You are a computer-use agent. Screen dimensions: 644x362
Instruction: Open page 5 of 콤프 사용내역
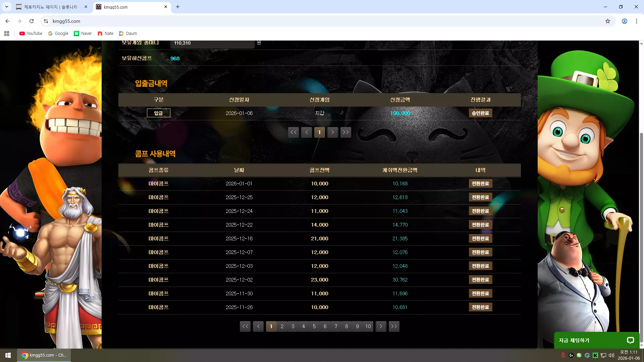(314, 326)
